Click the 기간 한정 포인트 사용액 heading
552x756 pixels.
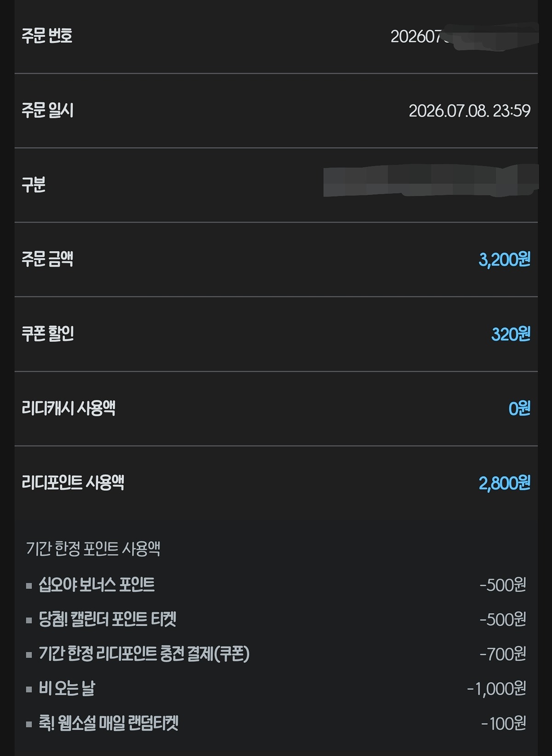pyautogui.click(x=93, y=548)
